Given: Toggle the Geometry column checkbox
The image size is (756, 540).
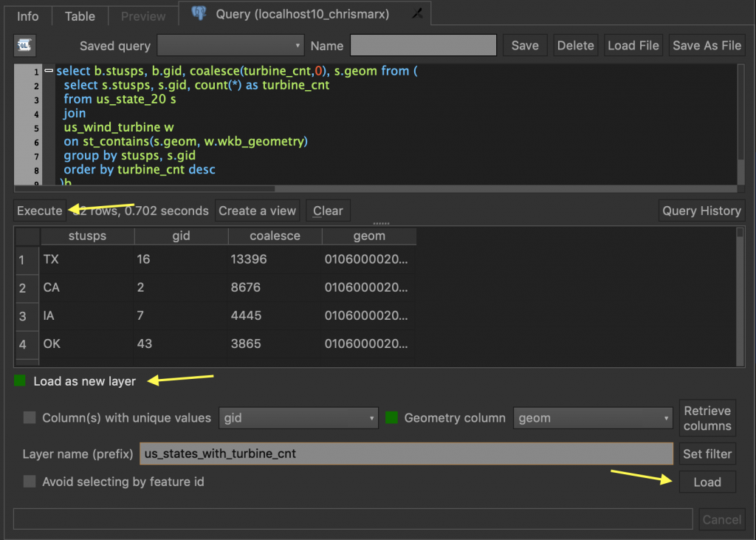Looking at the screenshot, I should coord(391,417).
